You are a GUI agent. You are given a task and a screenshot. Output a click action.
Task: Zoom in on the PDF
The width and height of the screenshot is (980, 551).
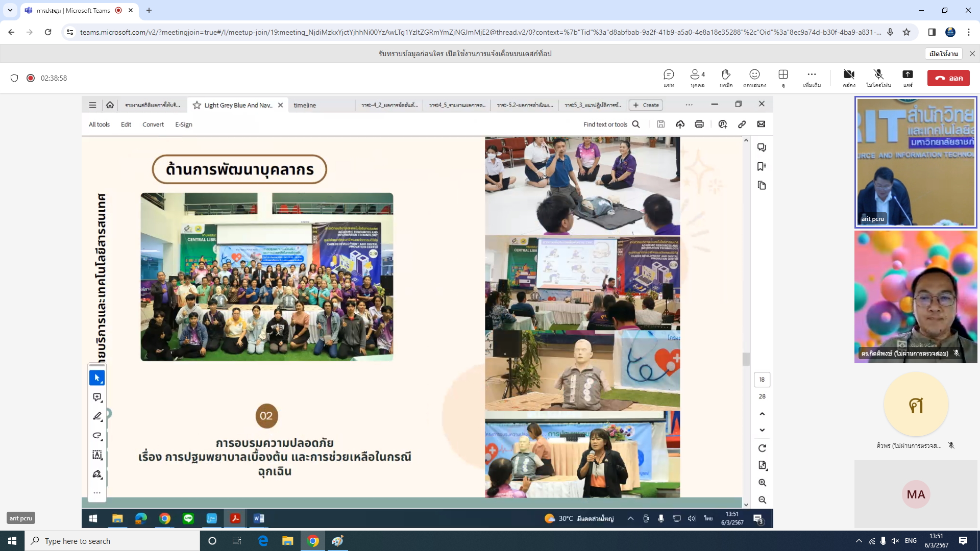click(x=762, y=483)
